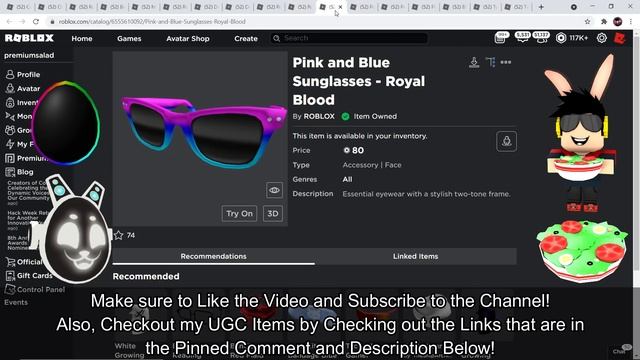
Task: Open the notifications feed icon
Action: (501, 38)
